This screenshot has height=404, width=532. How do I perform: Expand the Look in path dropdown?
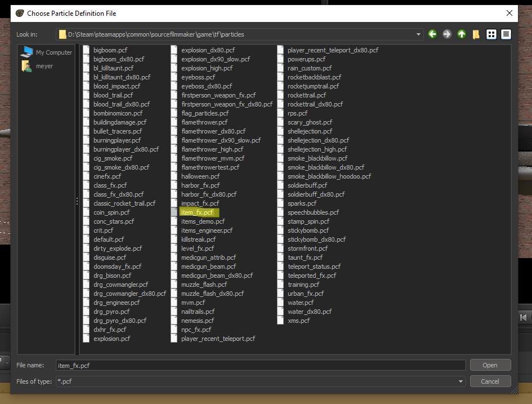418,34
